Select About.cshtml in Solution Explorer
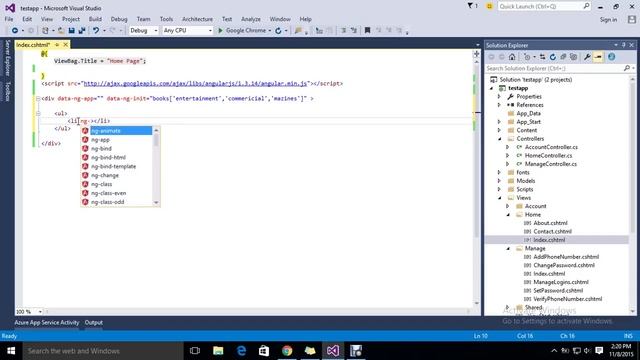Viewport: 640px width, 360px height. (550, 223)
